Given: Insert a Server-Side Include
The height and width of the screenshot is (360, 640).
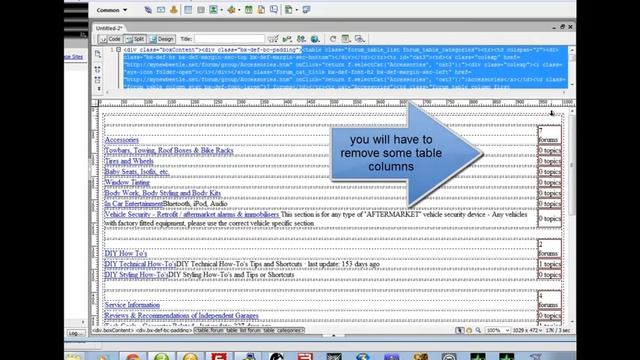Looking at the screenshot, I should click(x=261, y=10).
